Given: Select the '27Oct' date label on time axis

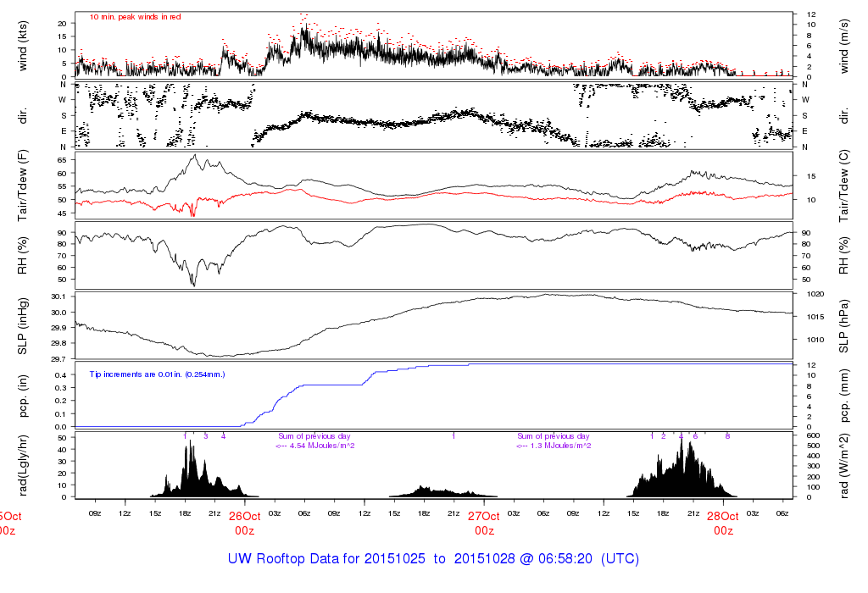Looking at the screenshot, I should click(484, 517).
